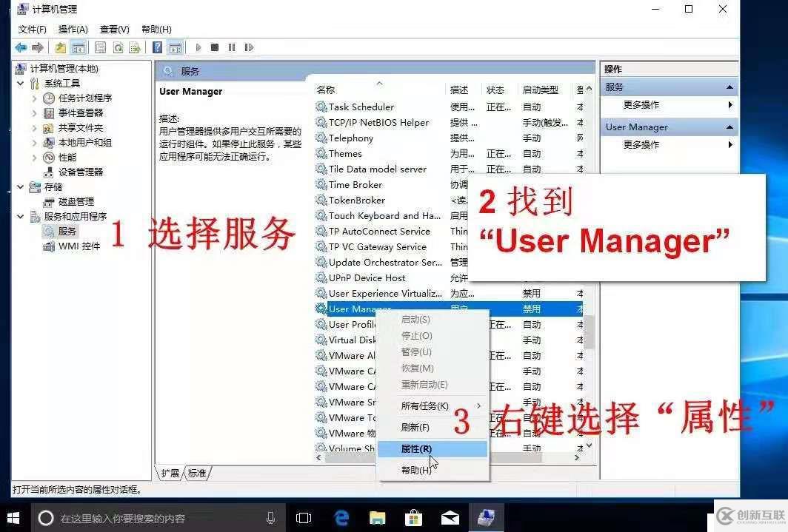Viewport: 788px width, 532px height.
Task: Click the export list toolbar icon
Action: (x=136, y=47)
